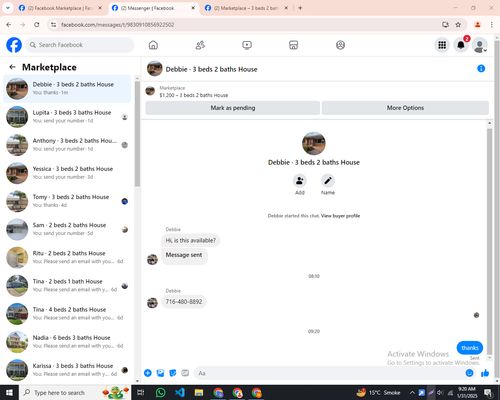Choose a GIF icon
Viewport: 500px width, 400px height.
185,373
